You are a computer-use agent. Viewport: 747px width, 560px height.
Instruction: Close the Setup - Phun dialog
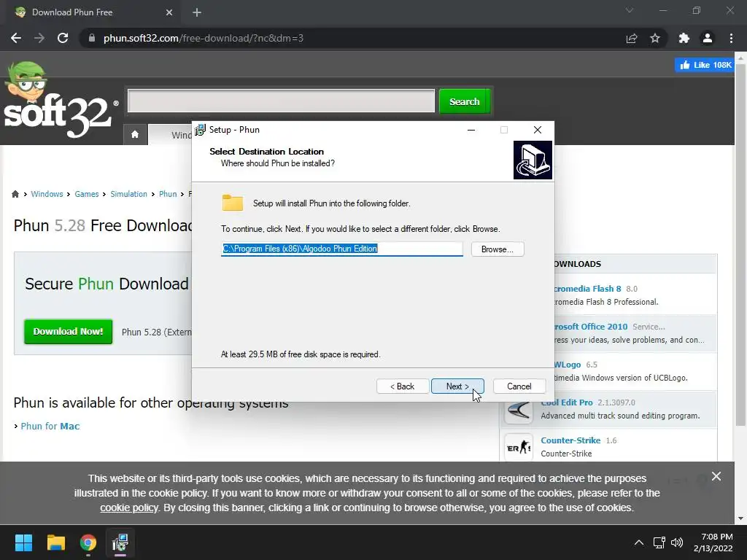tap(538, 130)
